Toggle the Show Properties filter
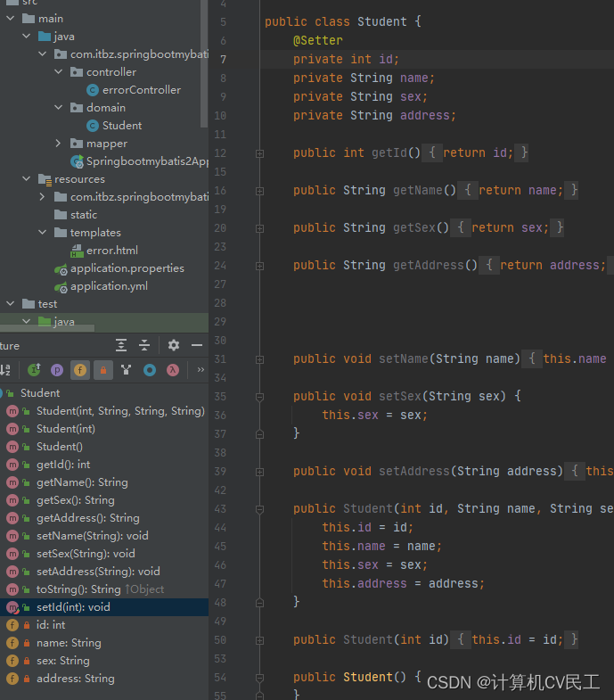Image resolution: width=614 pixels, height=700 pixels. pyautogui.click(x=56, y=369)
